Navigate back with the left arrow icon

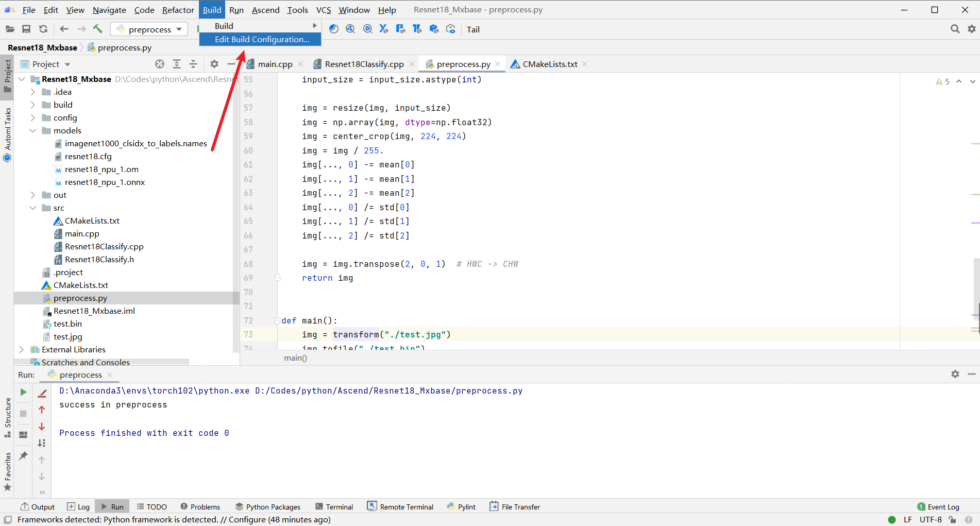64,29
